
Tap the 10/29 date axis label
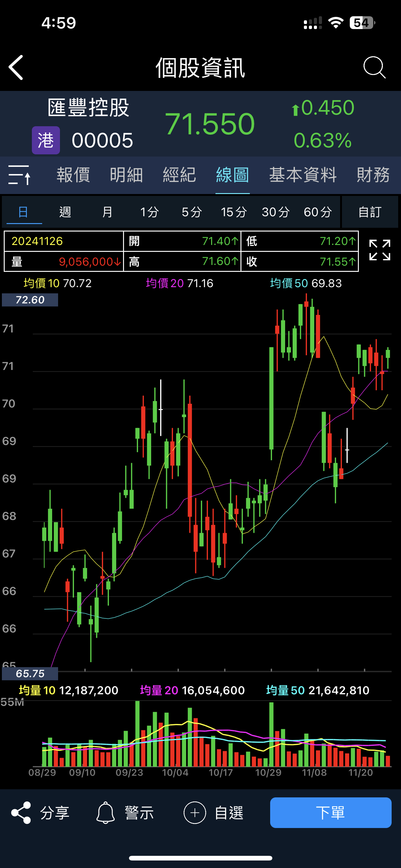click(x=268, y=772)
